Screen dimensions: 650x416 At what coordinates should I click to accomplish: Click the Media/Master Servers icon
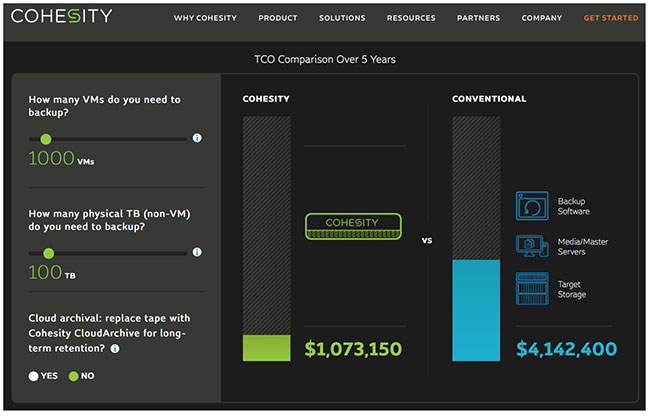tap(531, 246)
